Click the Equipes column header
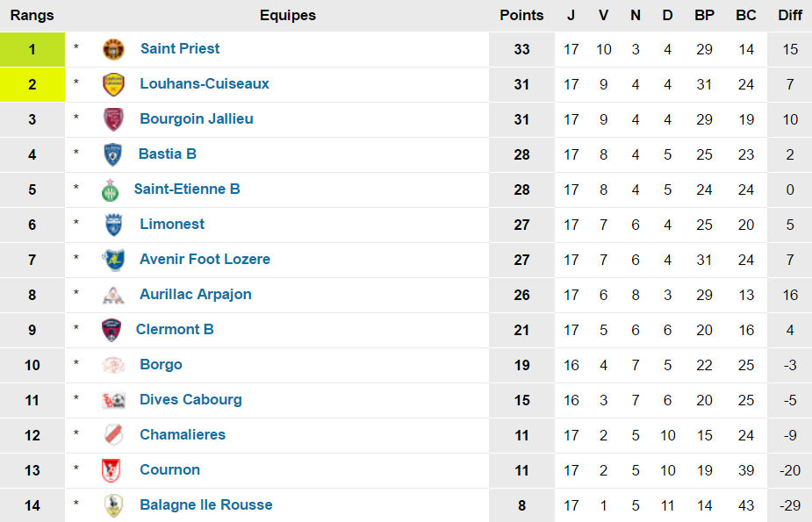Viewport: 812px width, 522px height. coord(287,15)
